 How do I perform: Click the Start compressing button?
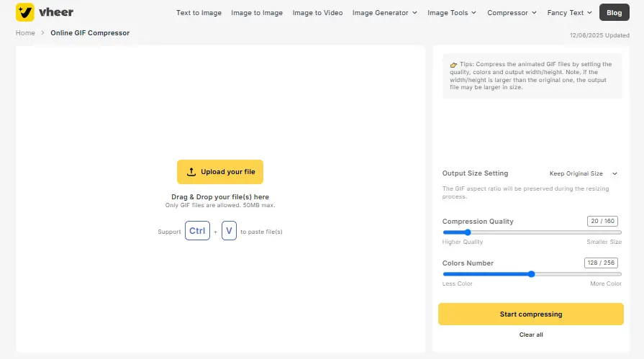(x=530, y=314)
